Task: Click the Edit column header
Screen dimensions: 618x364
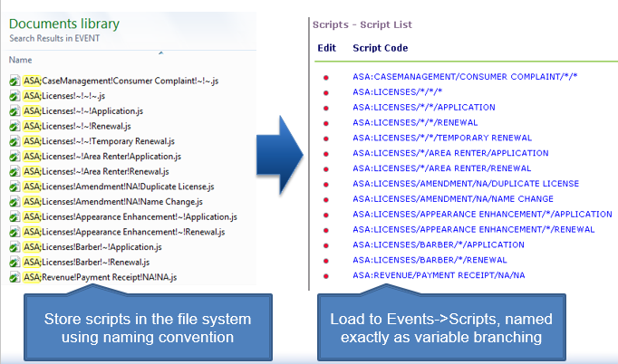Action: pos(325,48)
